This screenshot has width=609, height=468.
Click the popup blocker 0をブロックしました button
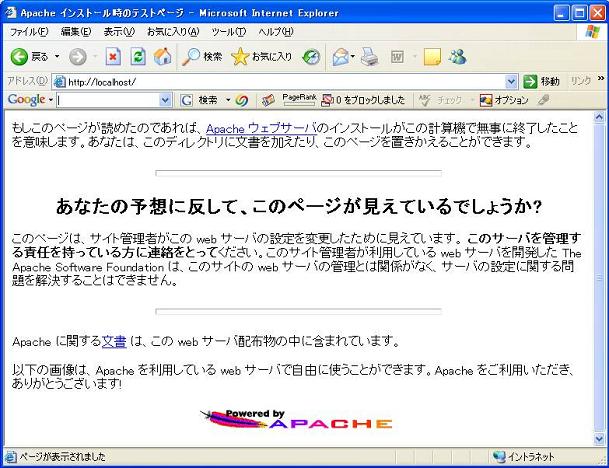[x=363, y=101]
